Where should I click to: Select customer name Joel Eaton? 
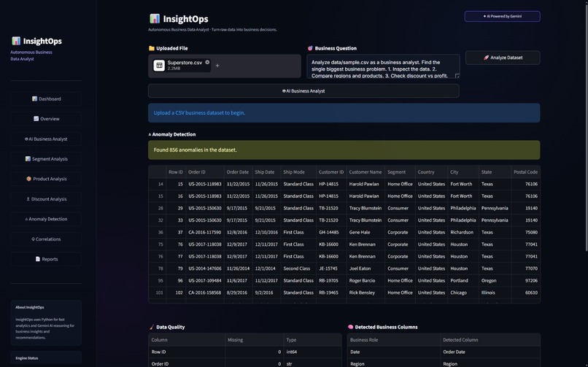[365, 269]
